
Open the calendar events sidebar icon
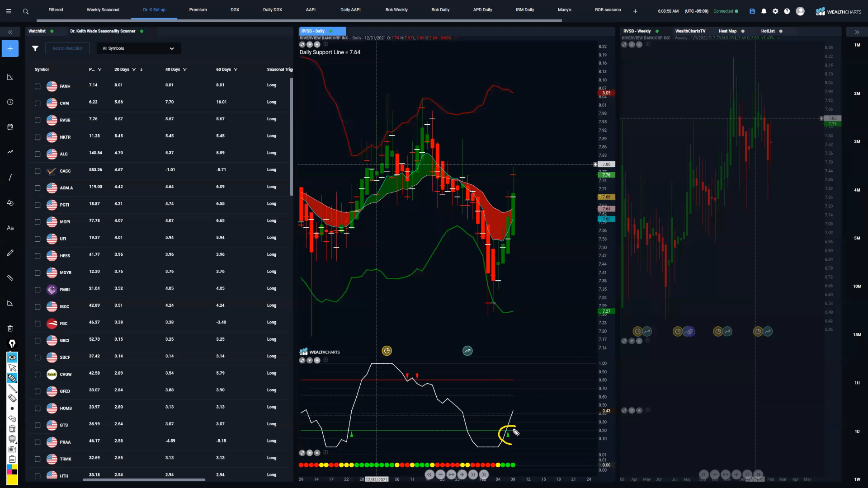[10, 127]
